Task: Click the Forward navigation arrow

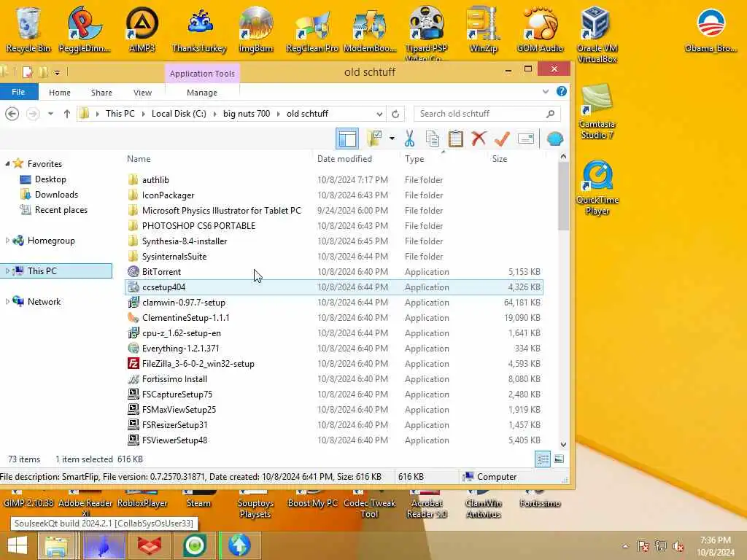Action: coord(33,114)
